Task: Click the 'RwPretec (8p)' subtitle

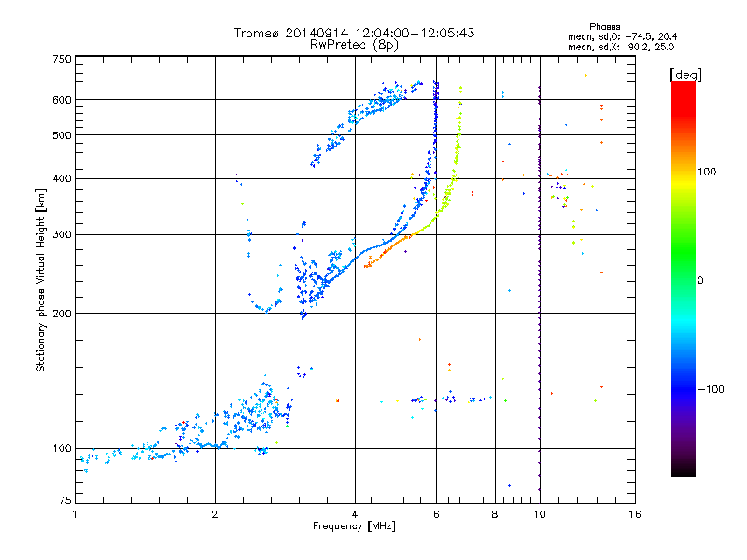Action: coord(354,45)
